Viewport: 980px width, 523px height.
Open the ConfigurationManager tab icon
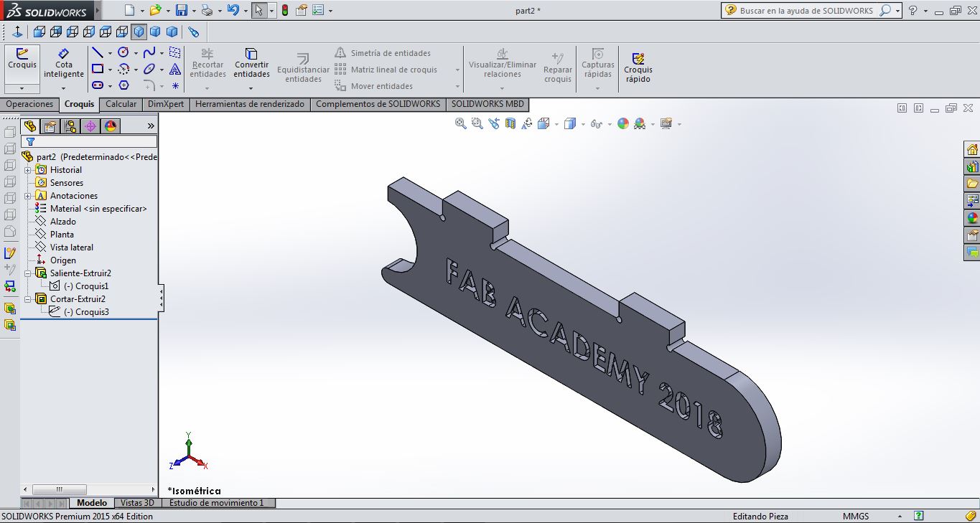click(70, 126)
